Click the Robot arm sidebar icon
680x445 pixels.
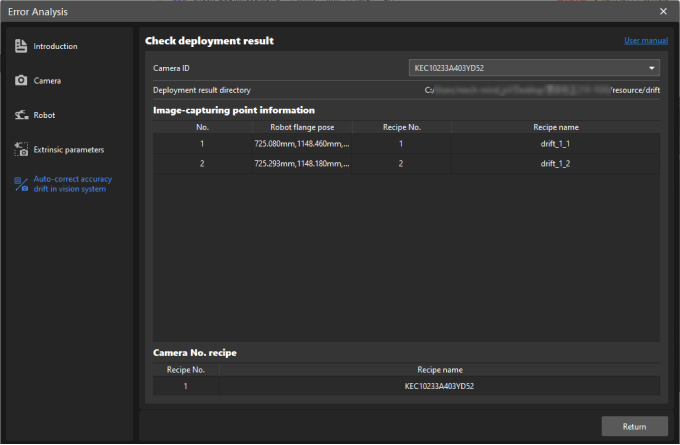(x=21, y=115)
